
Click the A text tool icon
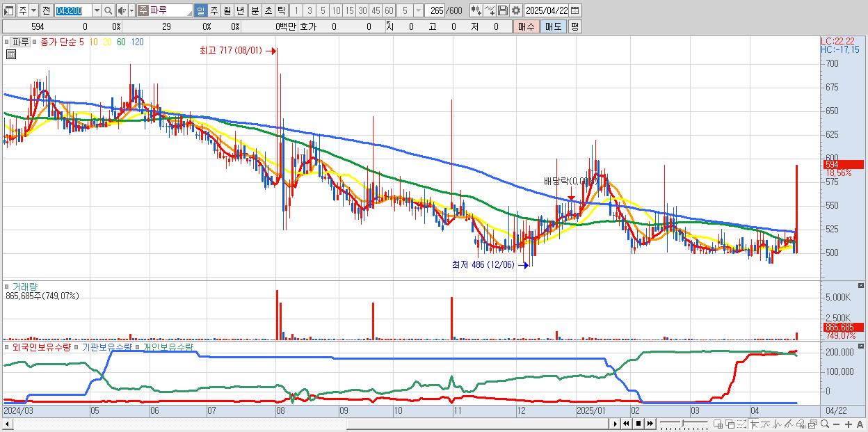(860, 424)
